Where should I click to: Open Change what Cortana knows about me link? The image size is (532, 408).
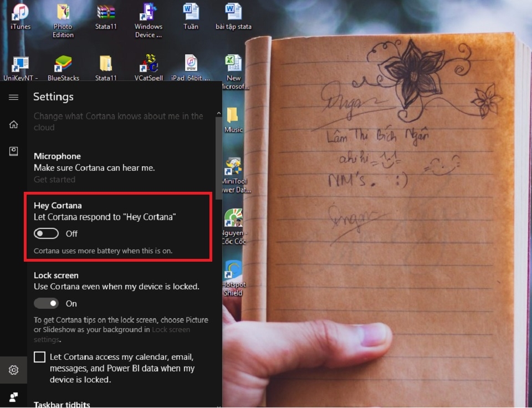point(118,121)
